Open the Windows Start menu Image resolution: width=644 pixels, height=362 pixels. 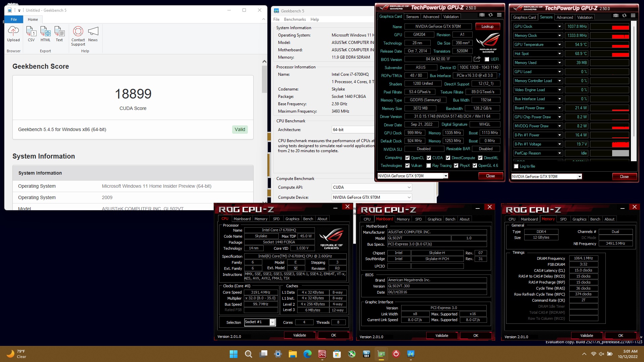tap(233, 354)
